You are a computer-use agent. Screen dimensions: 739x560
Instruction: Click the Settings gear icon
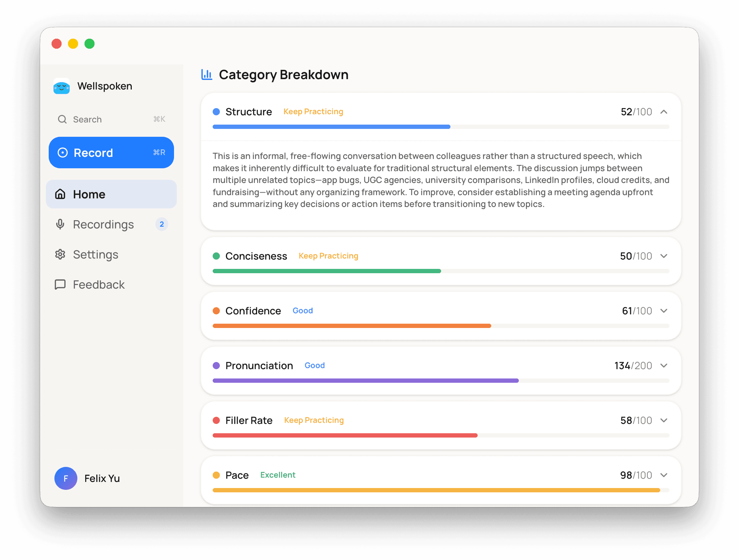pos(60,254)
